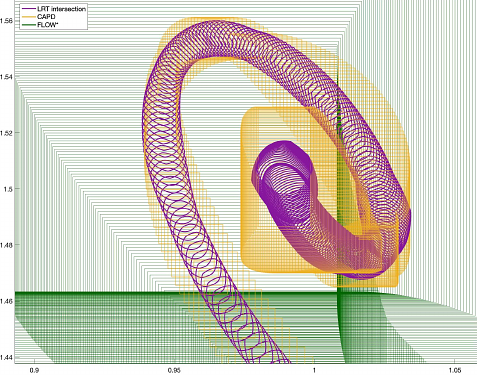Select the orange CAPD legend line swatch
Image resolution: width=477 pixels, height=376 pixels.
point(28,17)
